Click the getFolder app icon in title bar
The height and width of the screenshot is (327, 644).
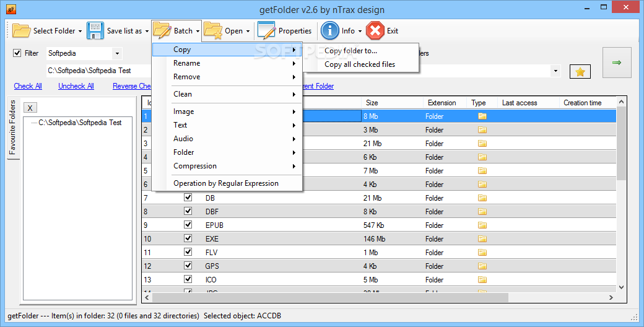coord(11,8)
